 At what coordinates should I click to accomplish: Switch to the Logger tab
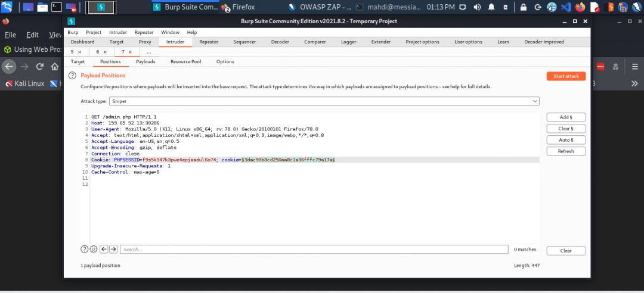(x=349, y=42)
